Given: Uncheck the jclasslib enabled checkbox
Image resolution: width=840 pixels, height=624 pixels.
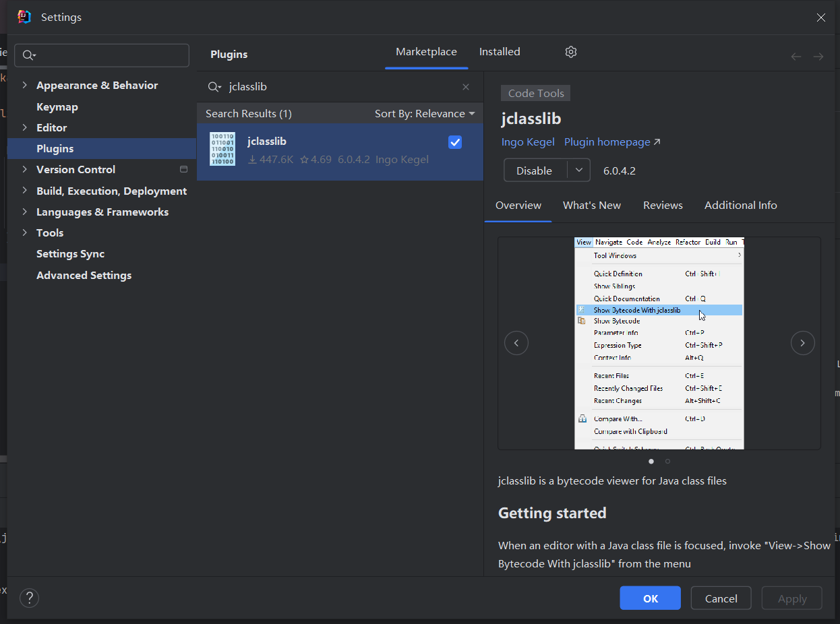Looking at the screenshot, I should [x=455, y=142].
